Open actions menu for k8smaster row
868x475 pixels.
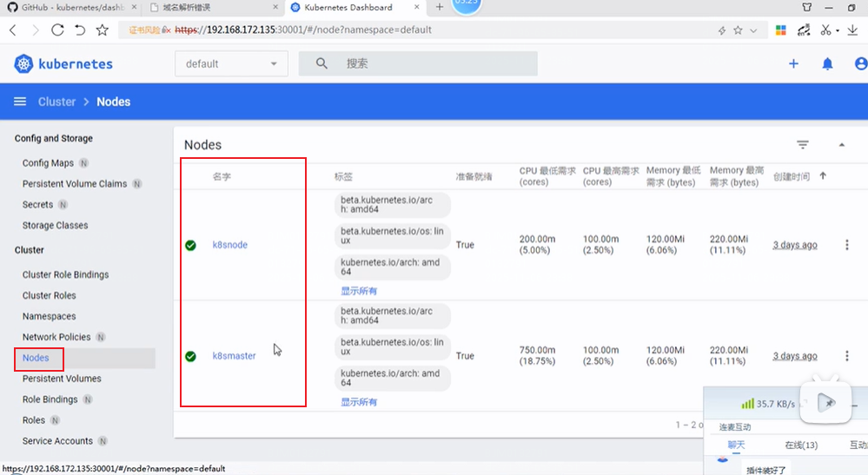coord(846,355)
